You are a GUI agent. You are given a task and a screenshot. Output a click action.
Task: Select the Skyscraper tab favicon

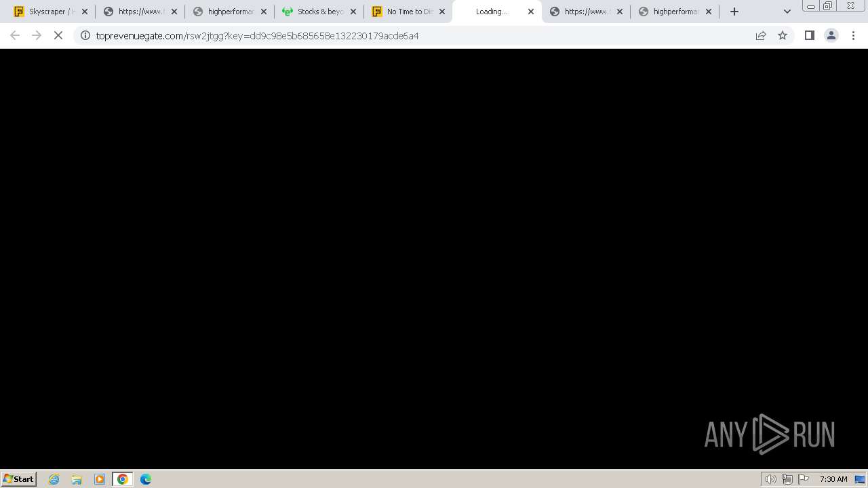[19, 12]
